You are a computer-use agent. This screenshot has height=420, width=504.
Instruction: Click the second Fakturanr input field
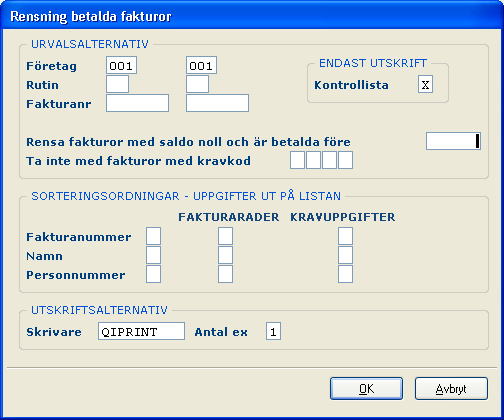click(x=217, y=103)
